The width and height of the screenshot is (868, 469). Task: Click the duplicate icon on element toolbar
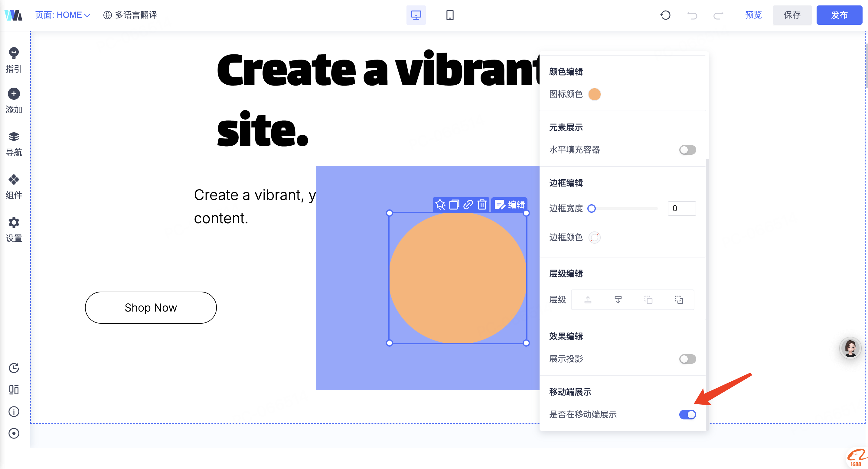click(x=454, y=204)
